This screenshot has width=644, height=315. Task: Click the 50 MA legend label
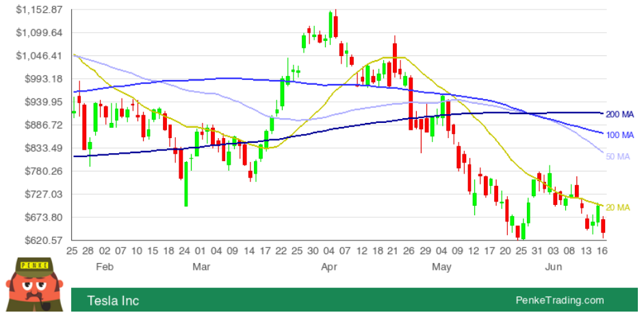pos(618,156)
